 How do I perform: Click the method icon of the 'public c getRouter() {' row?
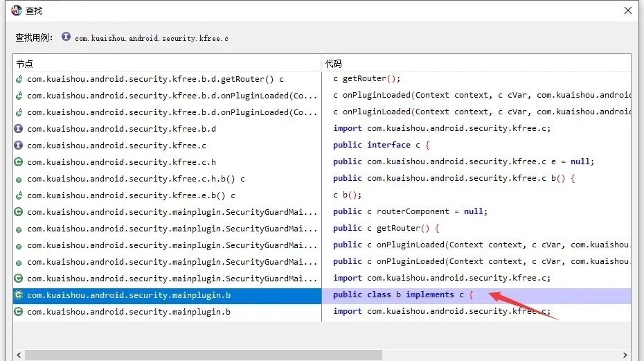(19, 230)
